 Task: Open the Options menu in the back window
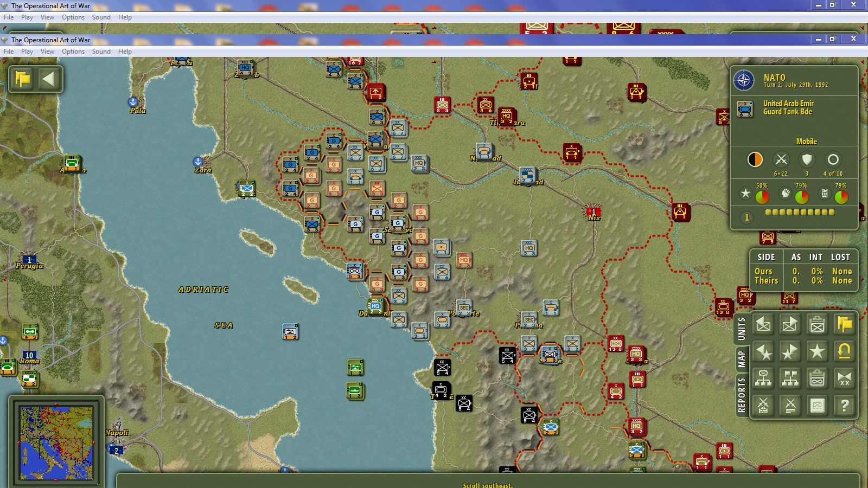point(73,17)
